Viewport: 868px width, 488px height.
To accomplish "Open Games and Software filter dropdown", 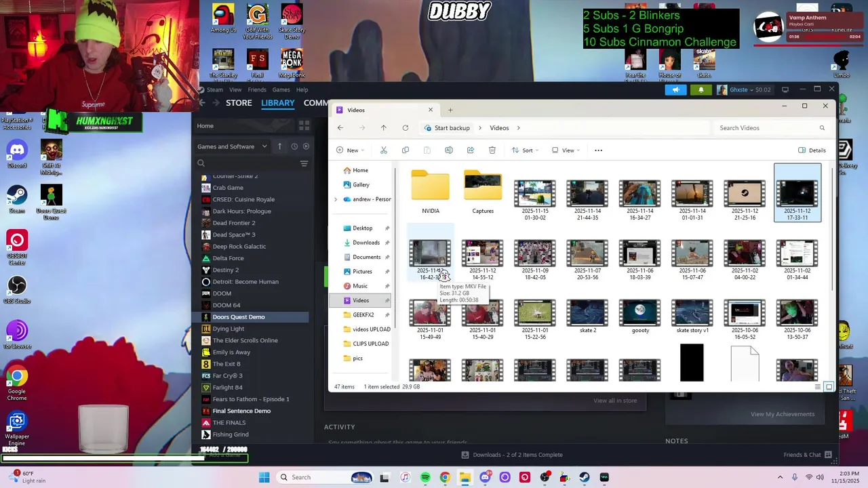I will (x=231, y=146).
